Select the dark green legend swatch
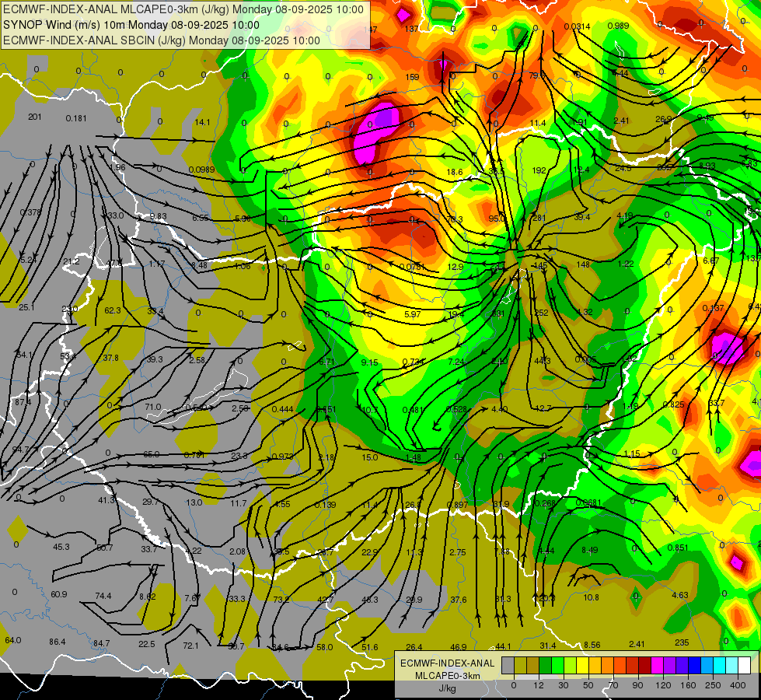This screenshot has height=700, width=761. pyautogui.click(x=545, y=666)
